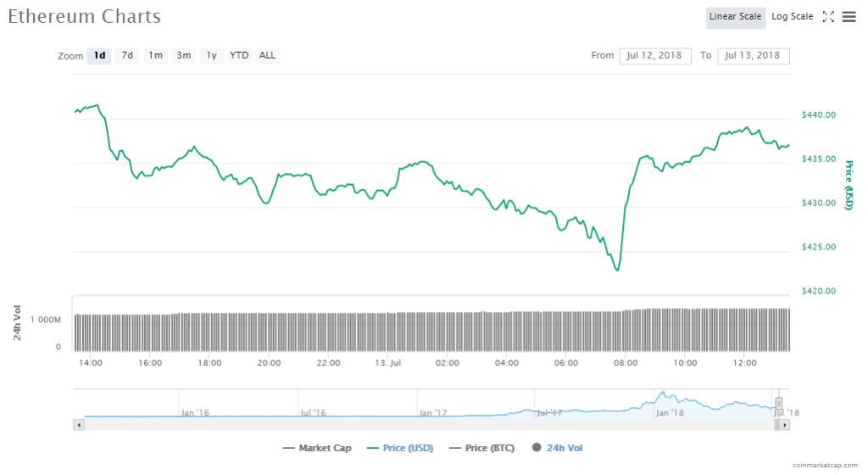The width and height of the screenshot is (868, 475).
Task: Show ALL time price history
Action: coord(267,56)
